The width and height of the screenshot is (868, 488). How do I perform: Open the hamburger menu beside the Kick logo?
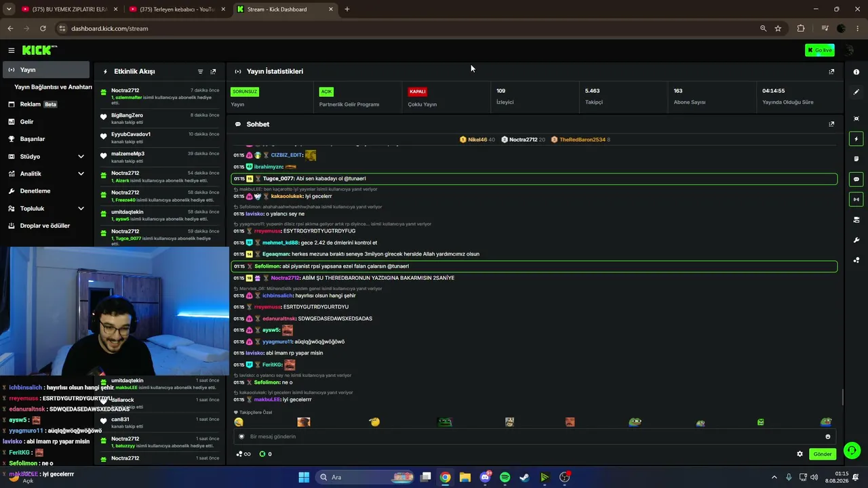(12, 50)
